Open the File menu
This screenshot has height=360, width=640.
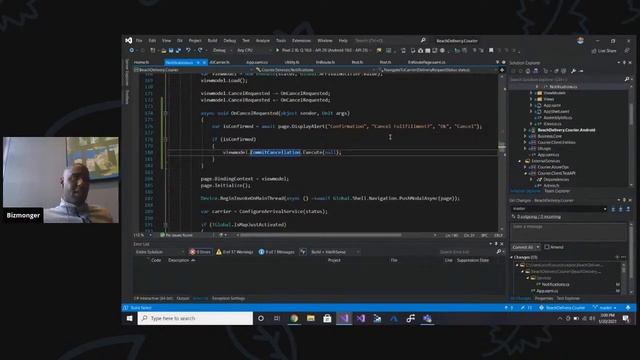pyautogui.click(x=139, y=40)
